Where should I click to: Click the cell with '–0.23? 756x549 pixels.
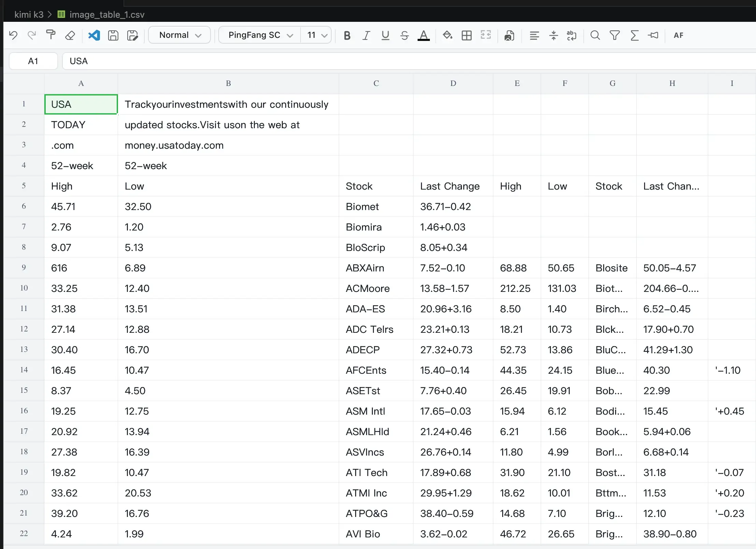[x=732, y=513]
